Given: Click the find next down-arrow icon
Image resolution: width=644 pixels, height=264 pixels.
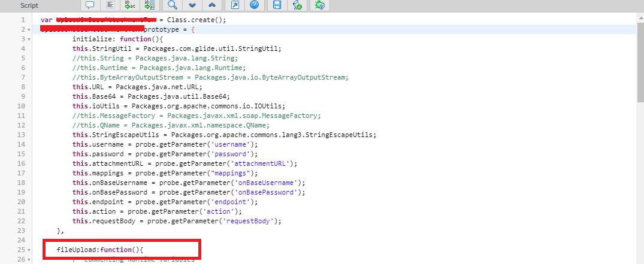Looking at the screenshot, I should pos(192,5).
